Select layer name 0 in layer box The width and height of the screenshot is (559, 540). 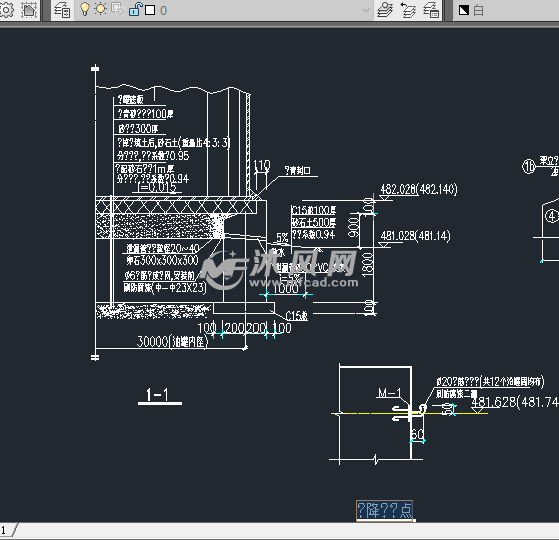(x=163, y=10)
